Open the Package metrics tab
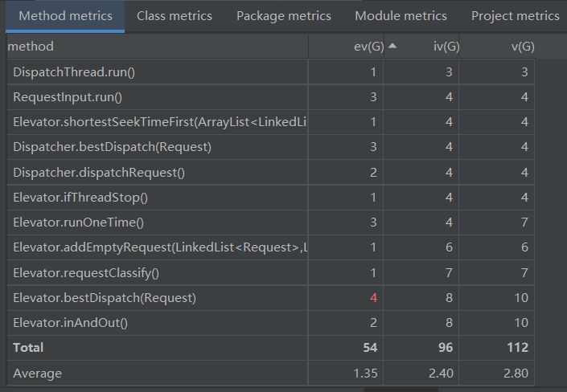Image resolution: width=567 pixels, height=392 pixels. coord(283,15)
